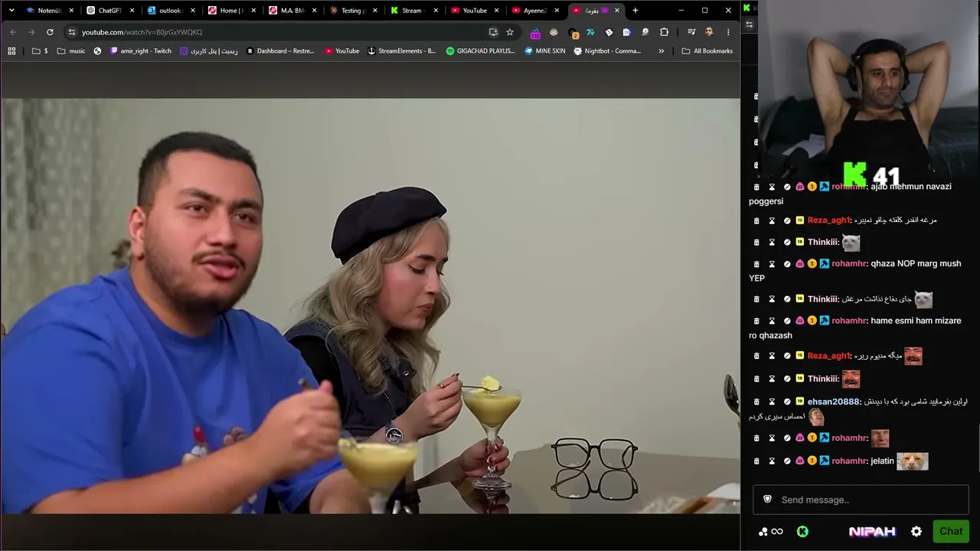This screenshot has width=980, height=551.
Task: Close the Home tab
Action: click(x=253, y=11)
